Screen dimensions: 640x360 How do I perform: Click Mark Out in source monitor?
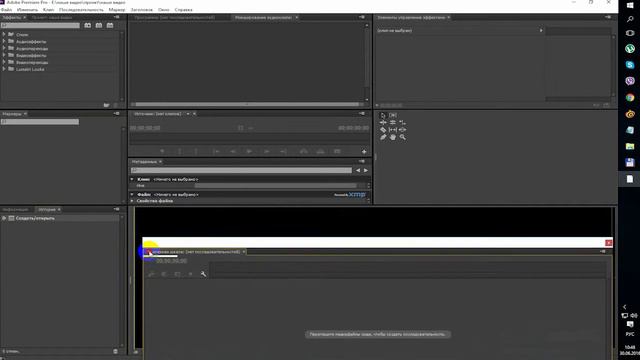(196, 151)
